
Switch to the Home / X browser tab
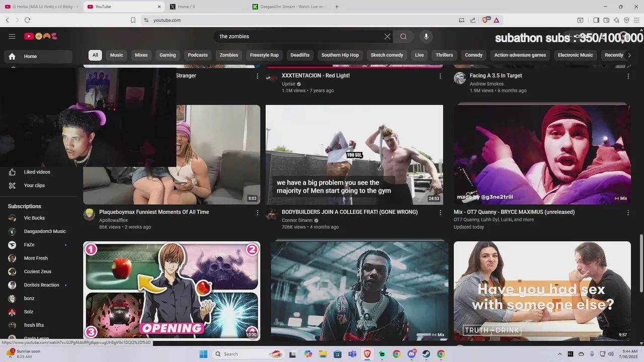(x=205, y=7)
